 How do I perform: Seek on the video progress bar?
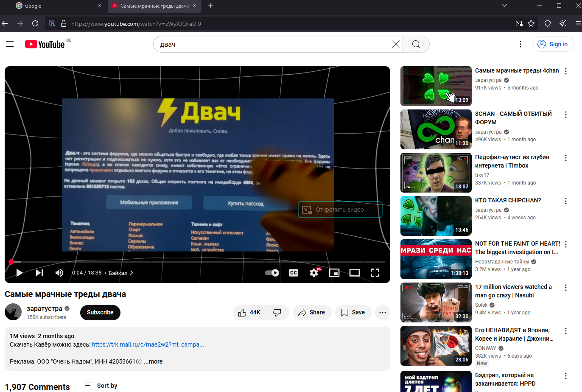[x=197, y=262]
